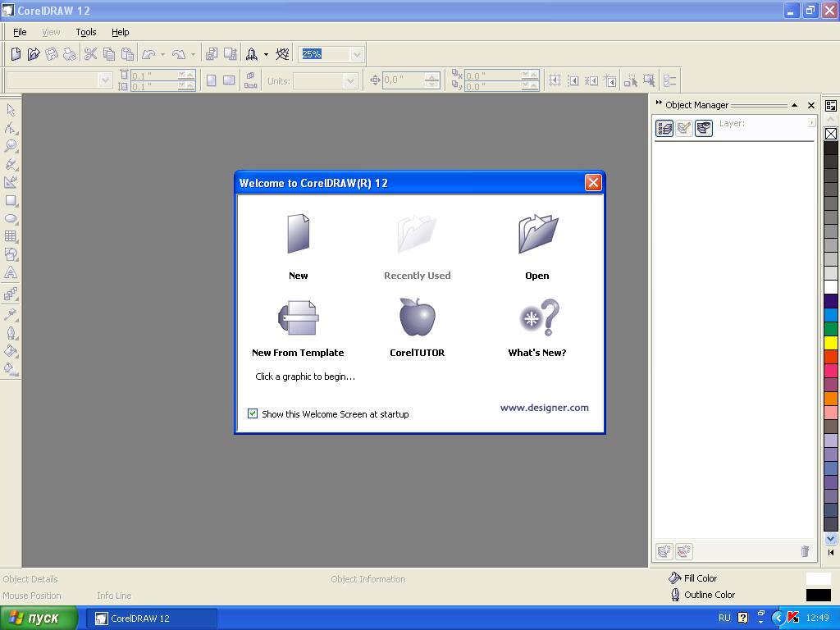Select the Pick arrow tool

11,110
